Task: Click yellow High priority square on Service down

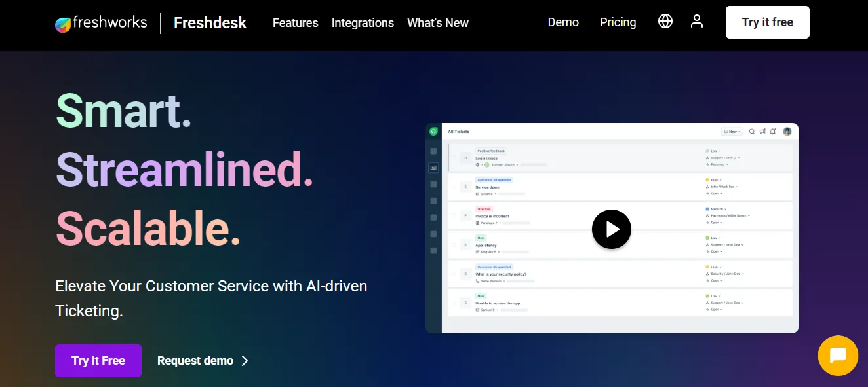Action: (x=707, y=180)
